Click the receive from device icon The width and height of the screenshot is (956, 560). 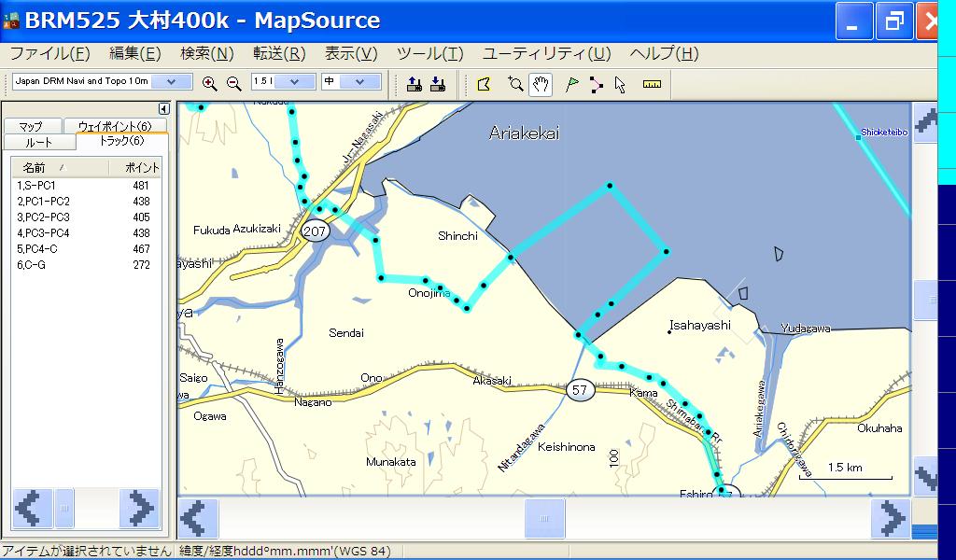click(x=438, y=84)
